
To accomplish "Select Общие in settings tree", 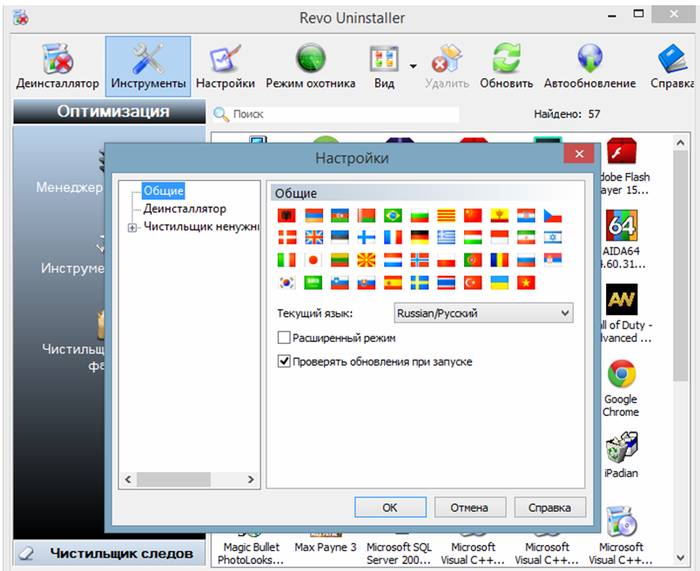I will coord(163,190).
